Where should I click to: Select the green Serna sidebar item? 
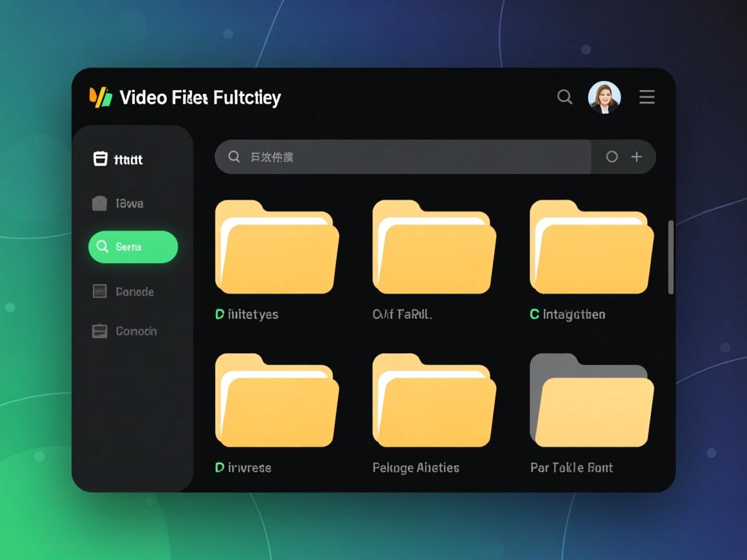(x=133, y=247)
